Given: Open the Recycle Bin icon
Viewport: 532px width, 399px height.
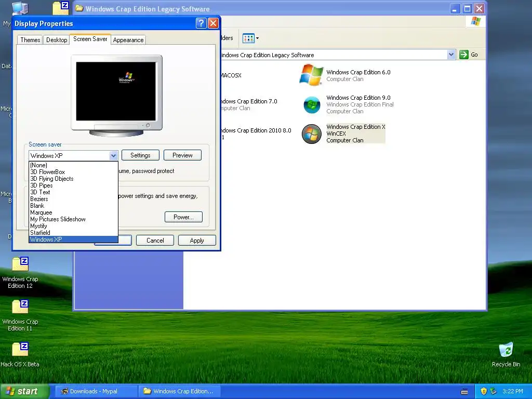Looking at the screenshot, I should tap(506, 350).
